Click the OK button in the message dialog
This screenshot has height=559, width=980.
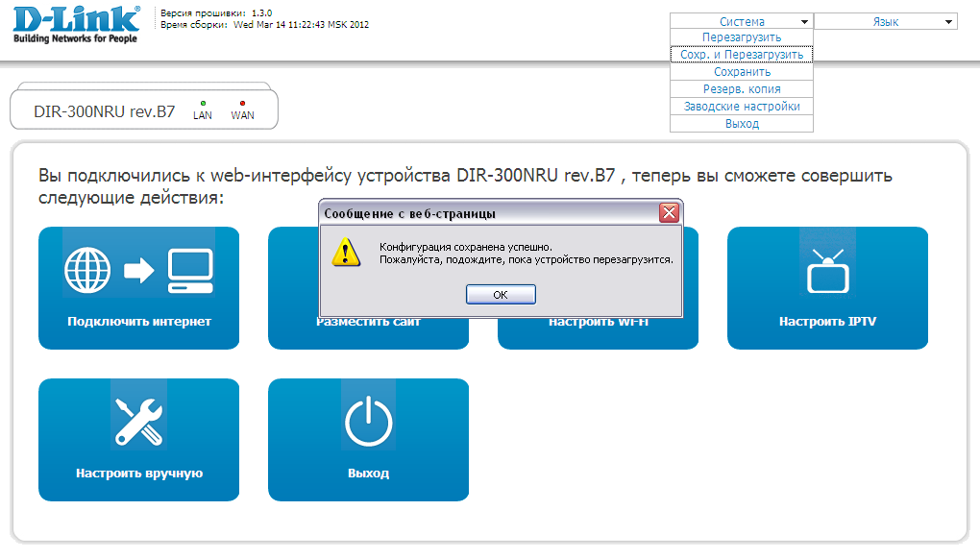pyautogui.click(x=501, y=294)
